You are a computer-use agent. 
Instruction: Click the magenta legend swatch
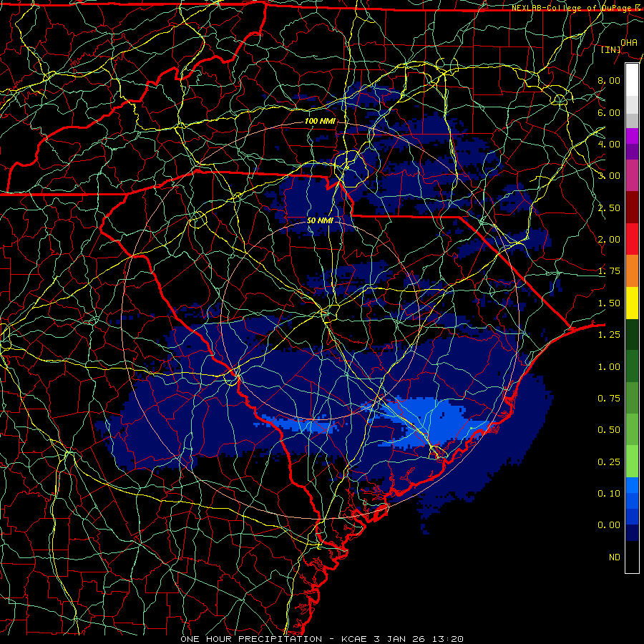632,136
